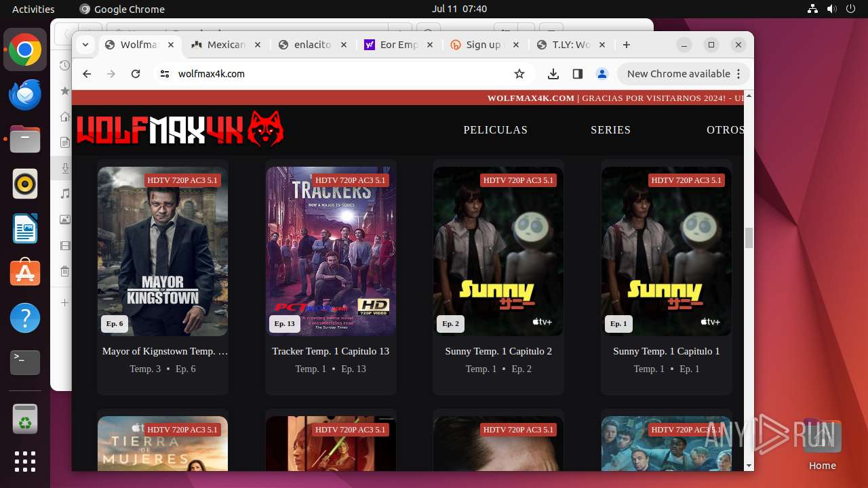Viewport: 868px width, 488px height.
Task: Open the SERIES menu
Action: tap(610, 129)
